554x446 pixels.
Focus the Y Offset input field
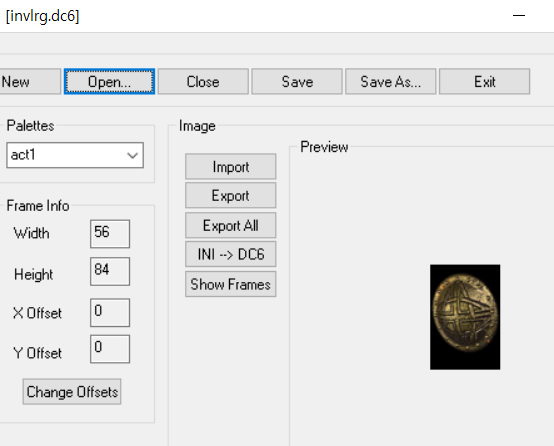click(x=110, y=349)
